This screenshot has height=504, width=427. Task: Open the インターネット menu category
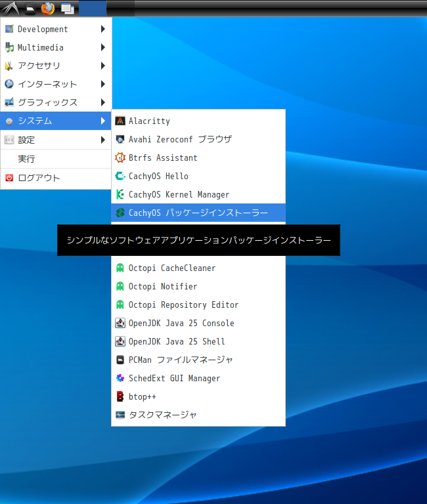tap(56, 84)
